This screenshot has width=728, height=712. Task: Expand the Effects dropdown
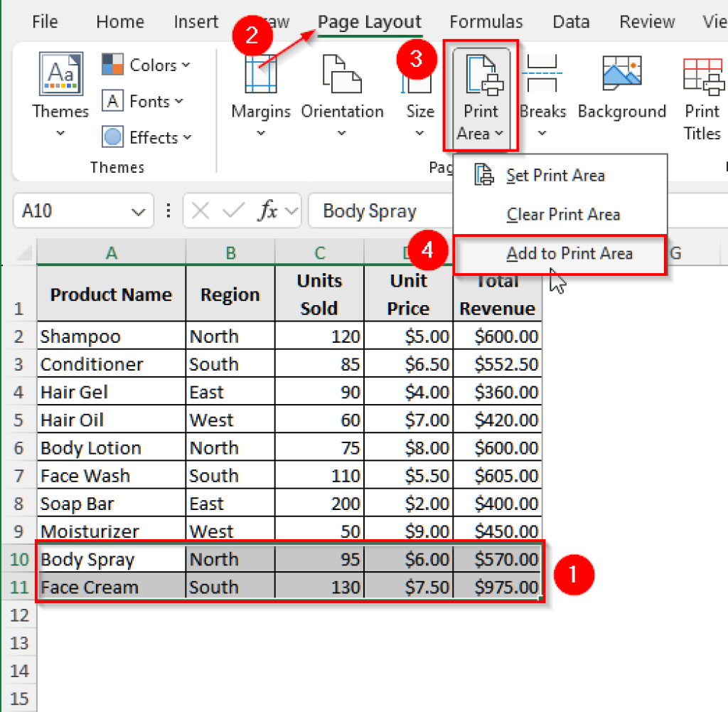[x=146, y=137]
